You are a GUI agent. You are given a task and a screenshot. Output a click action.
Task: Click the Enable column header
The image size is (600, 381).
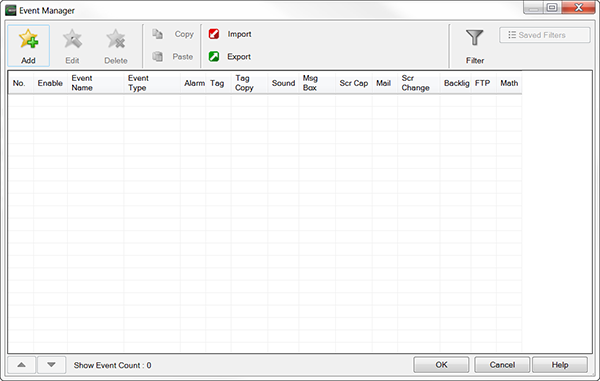tap(50, 83)
